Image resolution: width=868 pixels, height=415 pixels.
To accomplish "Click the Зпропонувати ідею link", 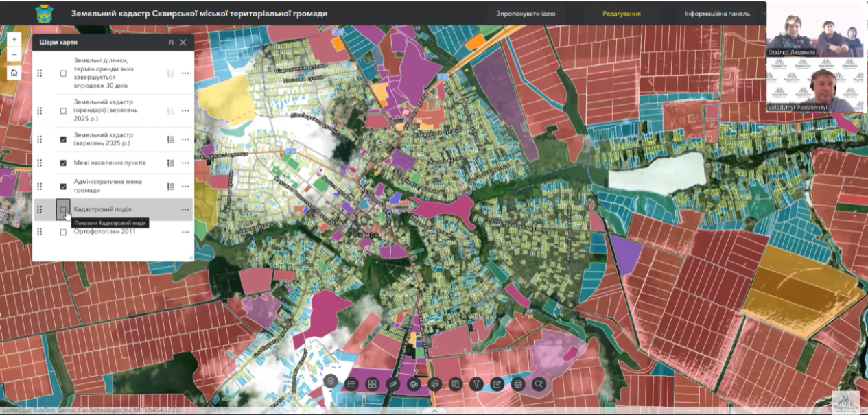I will (526, 14).
